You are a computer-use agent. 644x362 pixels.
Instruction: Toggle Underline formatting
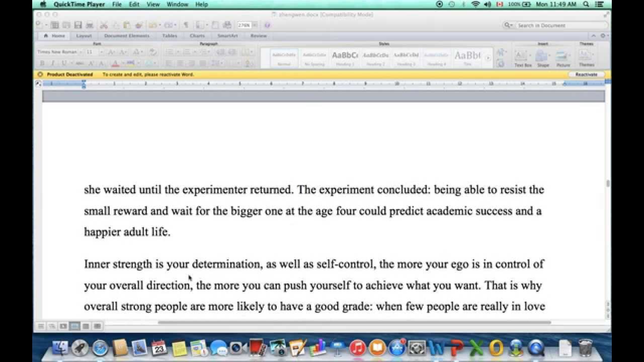coord(63,63)
